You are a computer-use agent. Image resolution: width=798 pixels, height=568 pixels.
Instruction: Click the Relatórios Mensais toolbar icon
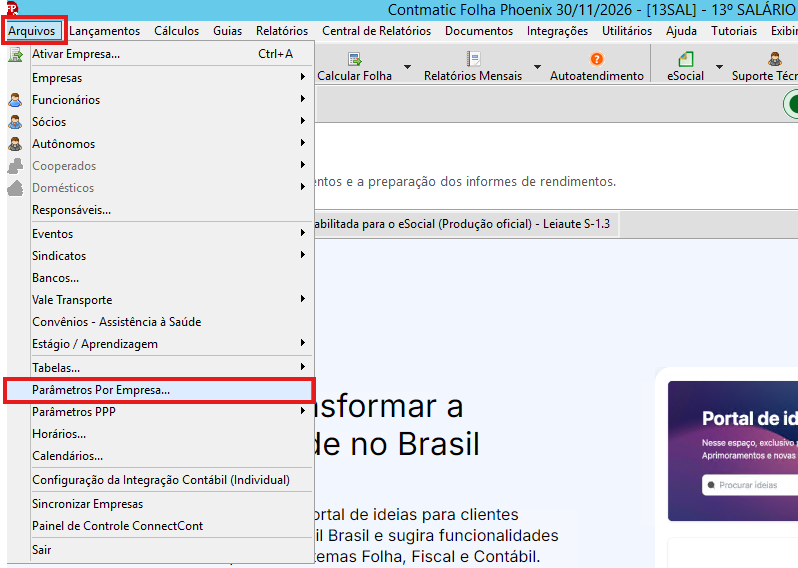click(473, 59)
